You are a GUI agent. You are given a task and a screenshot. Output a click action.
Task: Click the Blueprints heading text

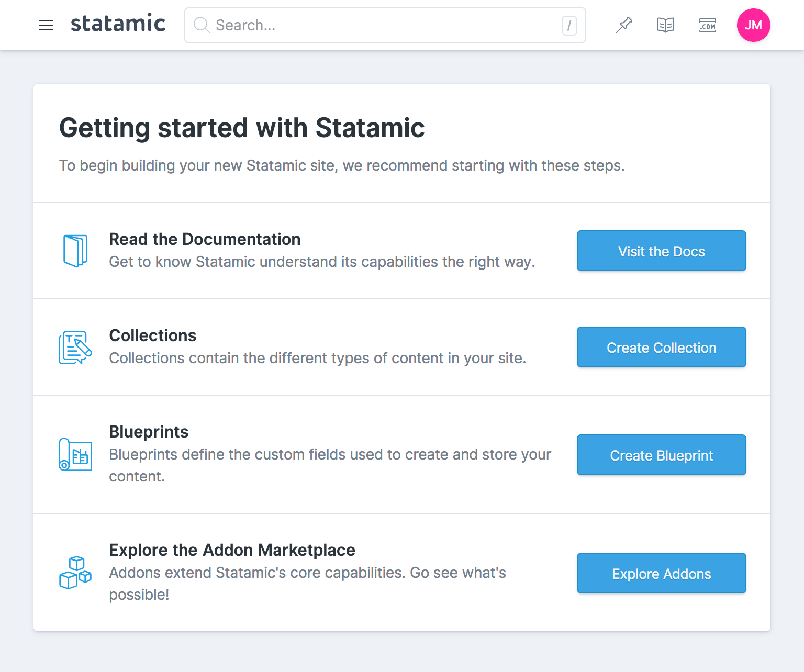[149, 432]
